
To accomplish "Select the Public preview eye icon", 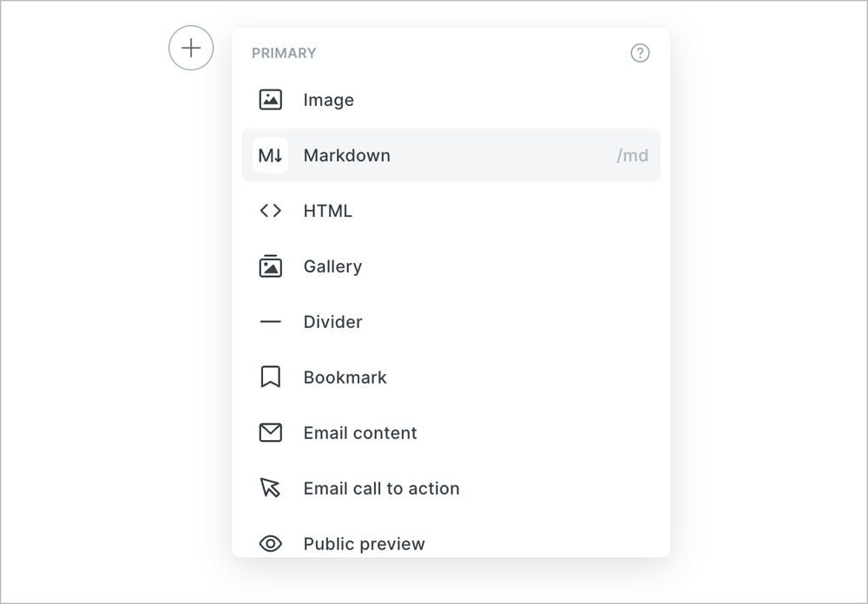I will (x=270, y=543).
